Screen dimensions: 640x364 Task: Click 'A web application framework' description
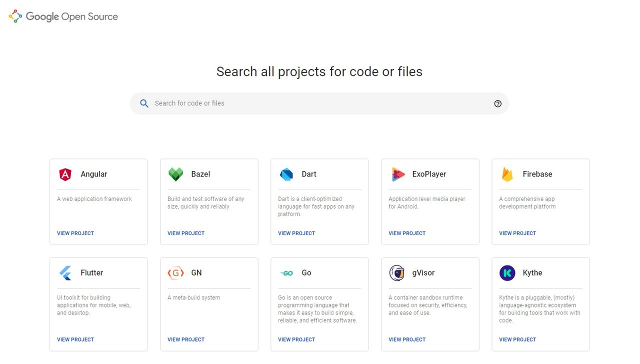point(94,199)
